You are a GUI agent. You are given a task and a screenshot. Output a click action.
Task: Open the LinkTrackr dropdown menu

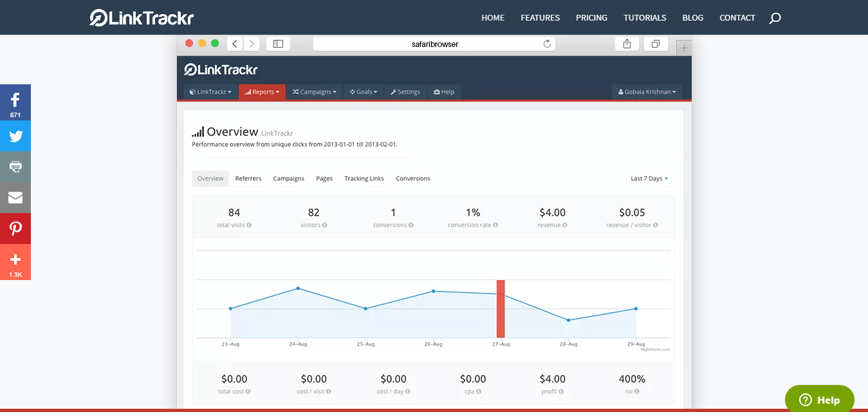click(x=210, y=92)
